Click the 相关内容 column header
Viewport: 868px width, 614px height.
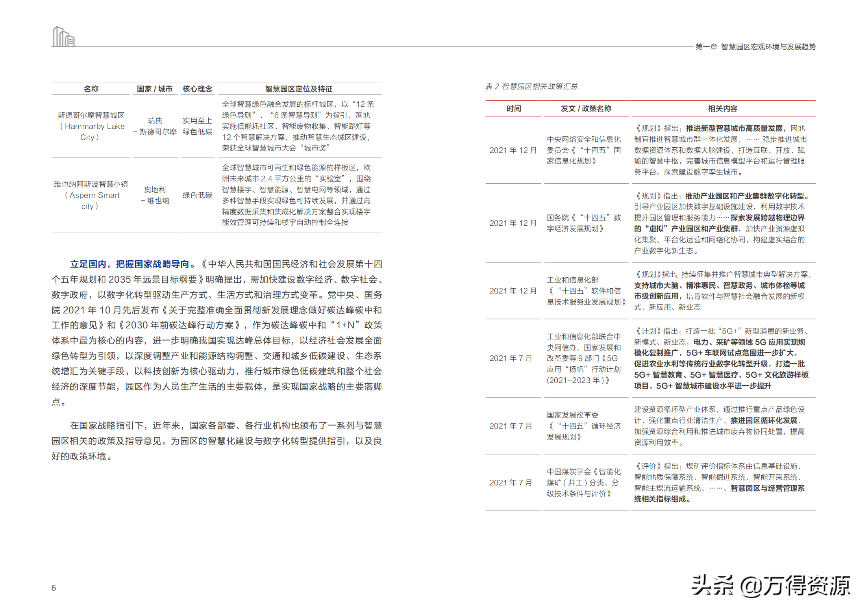point(723,109)
